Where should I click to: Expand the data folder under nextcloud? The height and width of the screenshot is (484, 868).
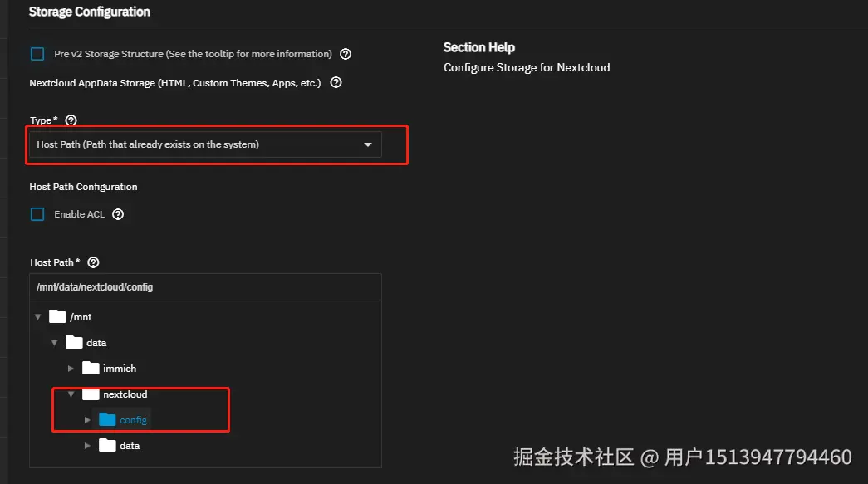click(x=87, y=446)
